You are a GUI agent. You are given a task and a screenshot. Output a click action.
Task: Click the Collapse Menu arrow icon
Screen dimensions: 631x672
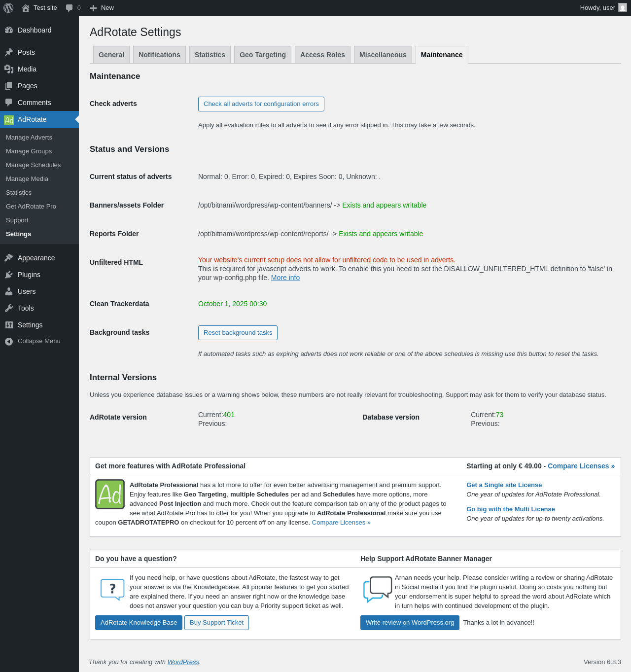click(x=9, y=341)
